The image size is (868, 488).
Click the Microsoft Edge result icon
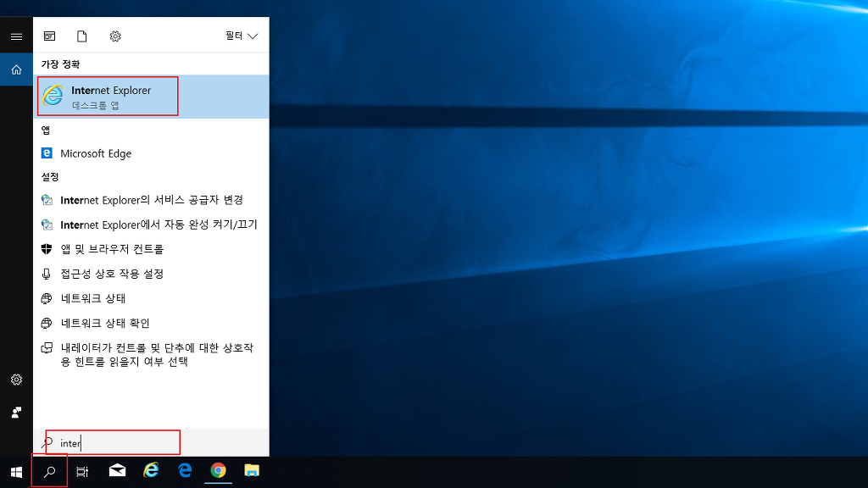coord(47,153)
